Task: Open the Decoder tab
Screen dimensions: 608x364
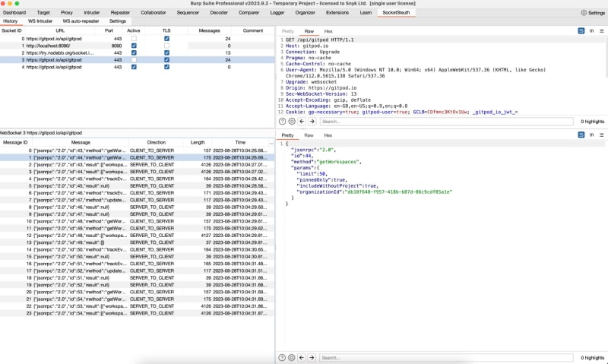Action: pyautogui.click(x=219, y=12)
